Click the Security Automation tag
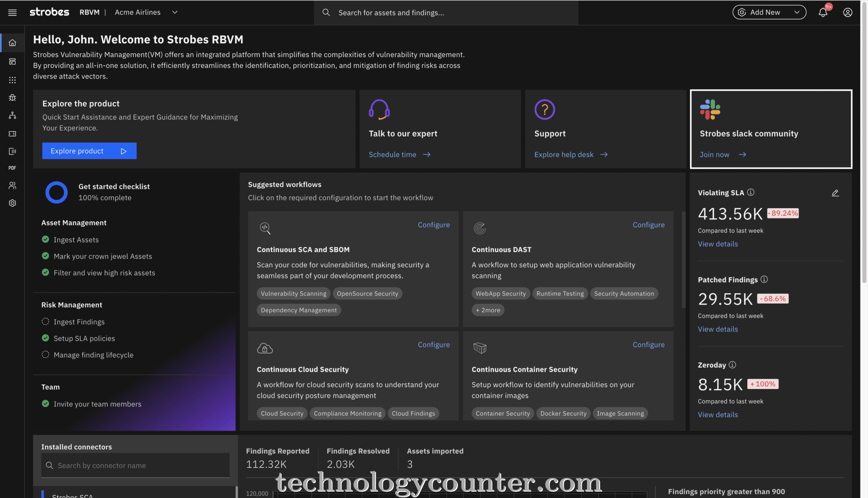Viewport: 868px width, 498px height. 624,293
